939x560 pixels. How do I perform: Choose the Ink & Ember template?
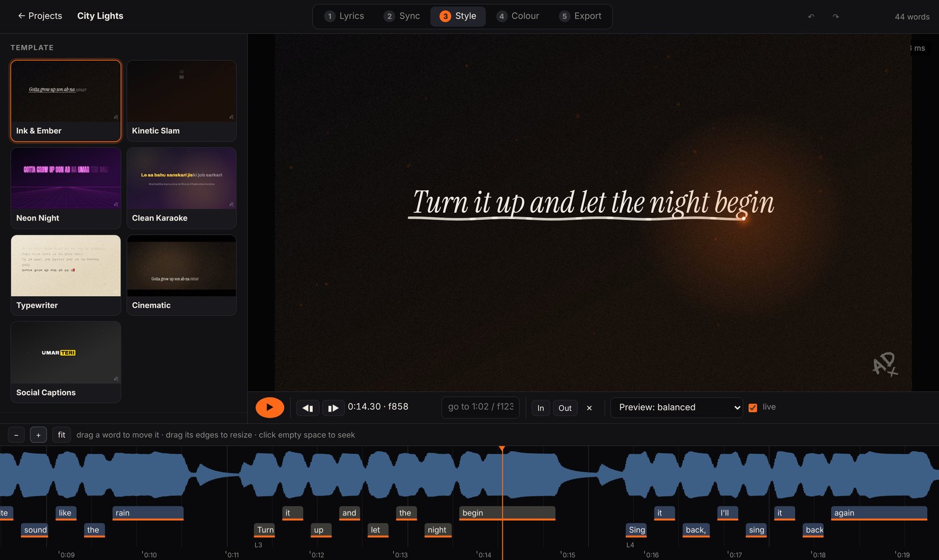click(66, 101)
